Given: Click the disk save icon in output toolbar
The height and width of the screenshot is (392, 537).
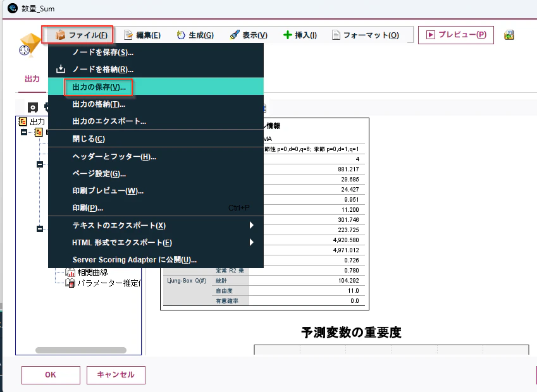Looking at the screenshot, I should coord(32,107).
